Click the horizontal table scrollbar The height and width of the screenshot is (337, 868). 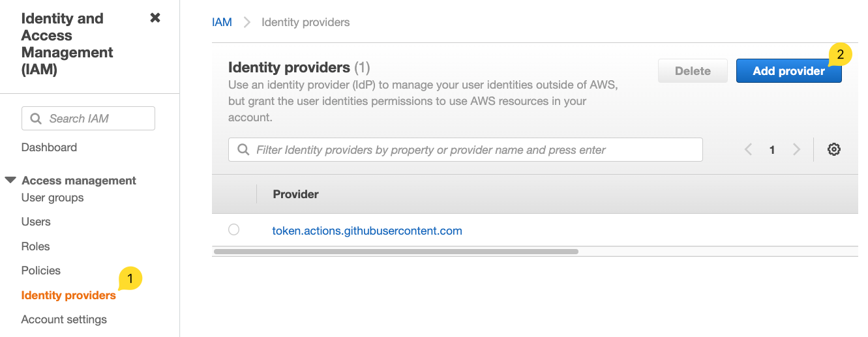point(395,251)
